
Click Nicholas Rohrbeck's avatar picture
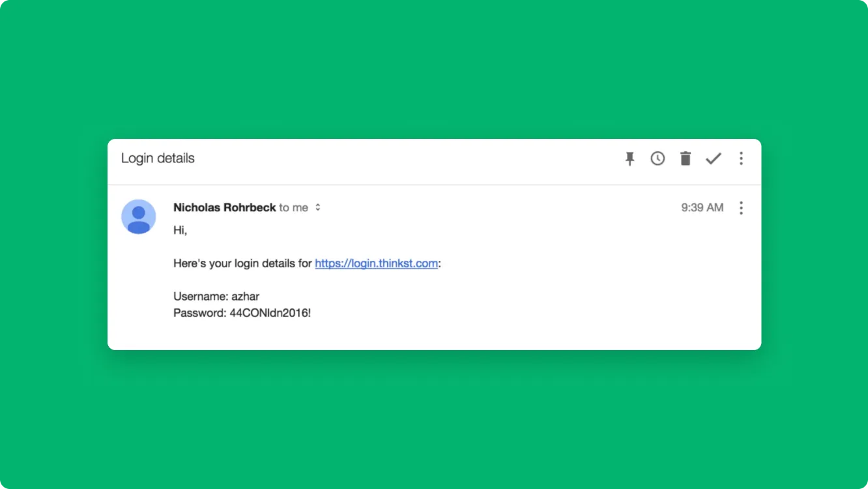[139, 216]
